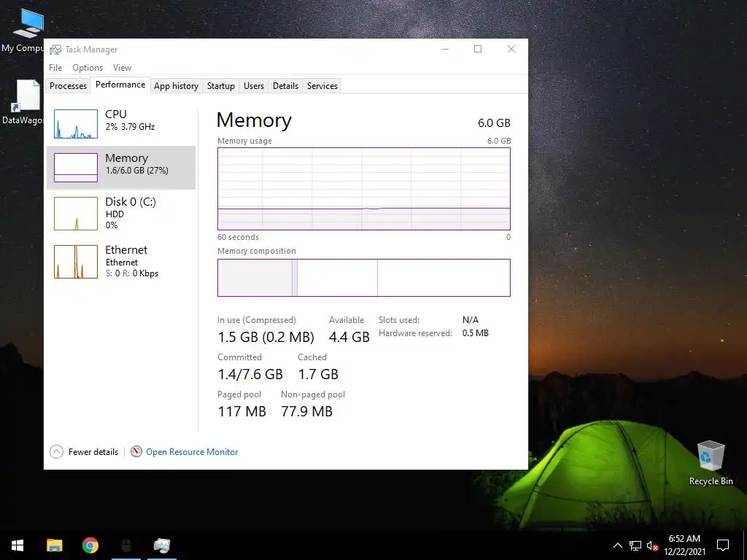
Task: Click the 6:52 AM taskbar clock
Action: pyautogui.click(x=684, y=539)
